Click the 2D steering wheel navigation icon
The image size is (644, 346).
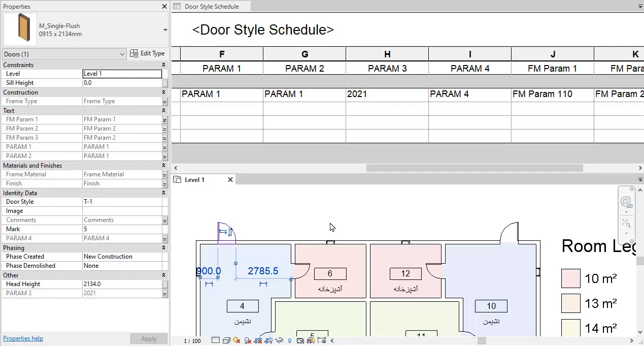(627, 202)
